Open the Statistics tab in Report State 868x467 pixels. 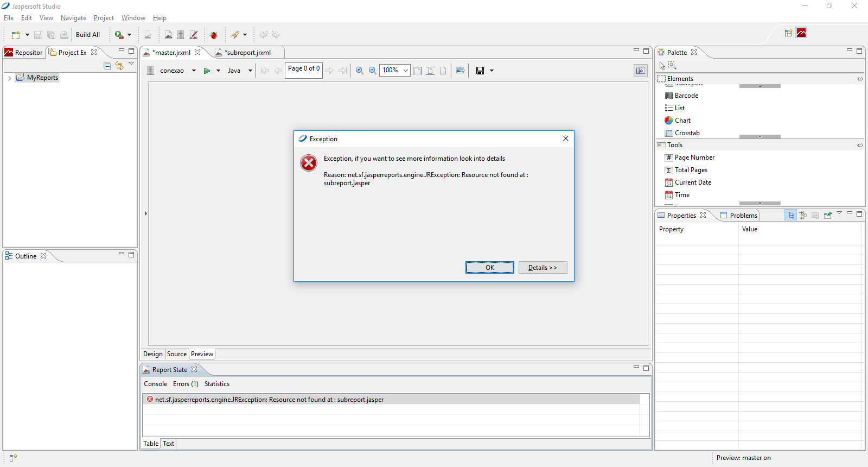217,384
